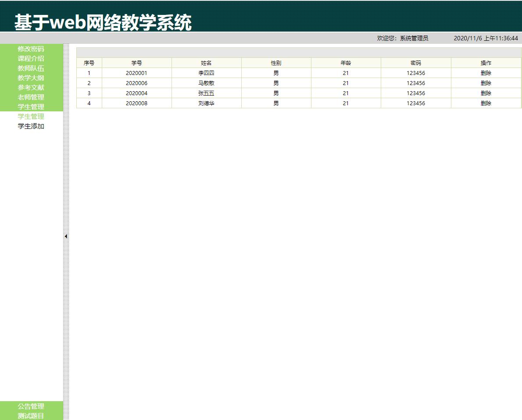Click sequence number 1 in the table
This screenshot has width=522, height=420.
coord(89,73)
